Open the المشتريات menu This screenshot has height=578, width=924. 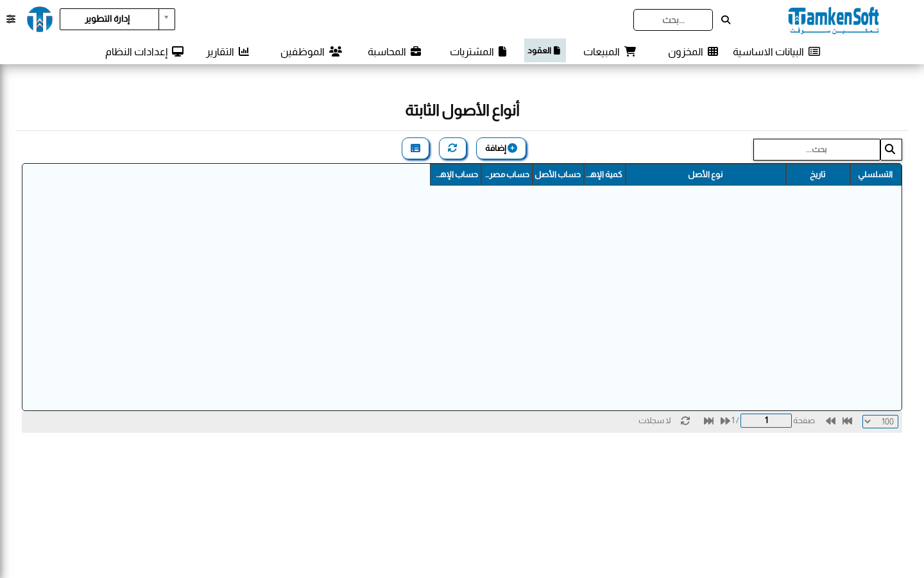tap(478, 51)
